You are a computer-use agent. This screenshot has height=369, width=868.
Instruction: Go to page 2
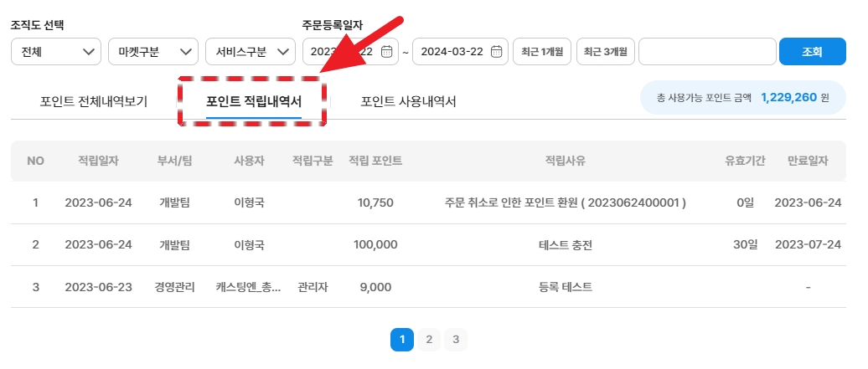[429, 340]
